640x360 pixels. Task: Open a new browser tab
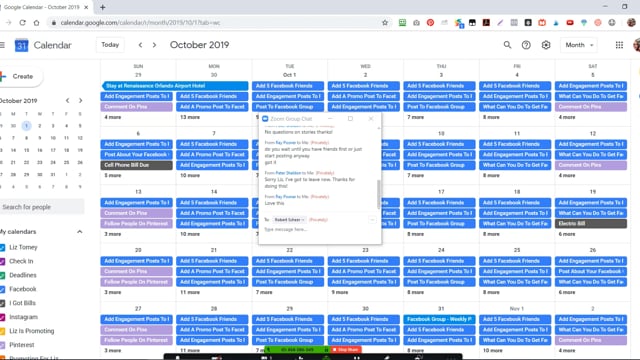pyautogui.click(x=103, y=7)
